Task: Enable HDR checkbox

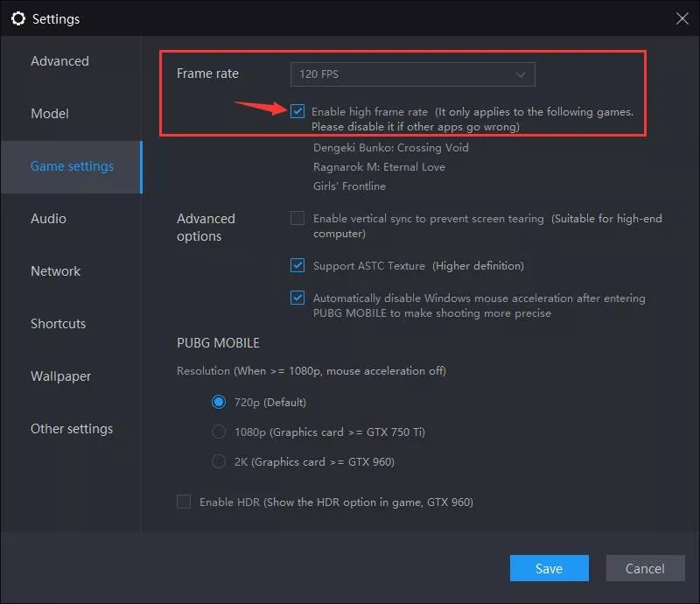Action: coord(184,502)
